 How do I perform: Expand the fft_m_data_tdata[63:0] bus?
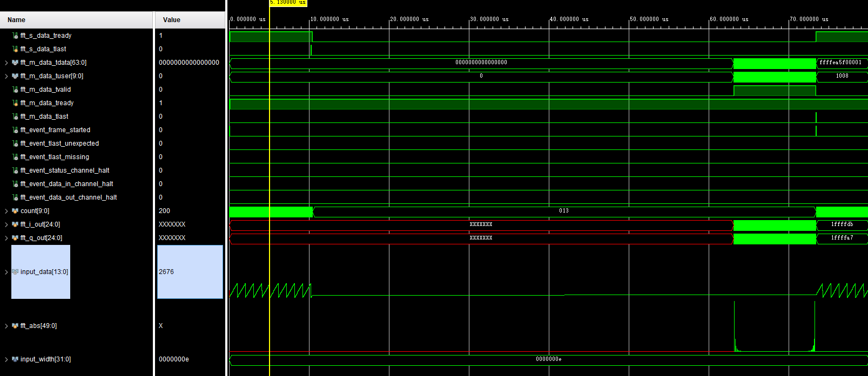click(6, 63)
